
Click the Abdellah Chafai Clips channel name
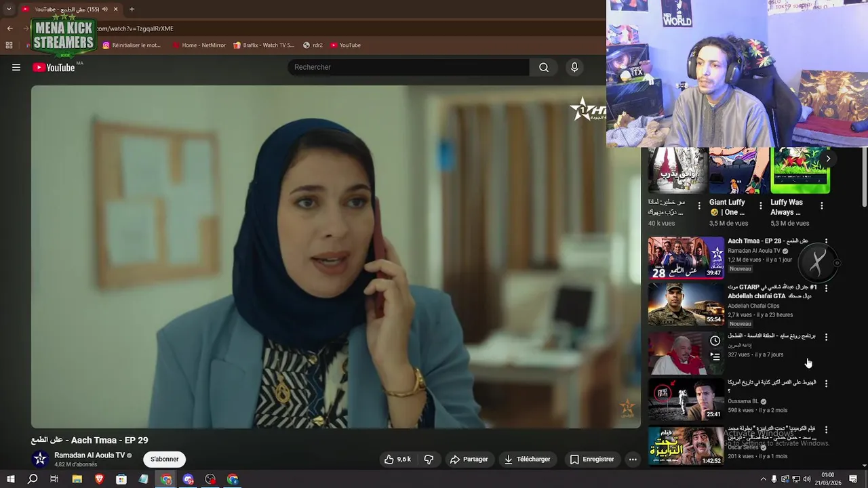[x=753, y=306]
